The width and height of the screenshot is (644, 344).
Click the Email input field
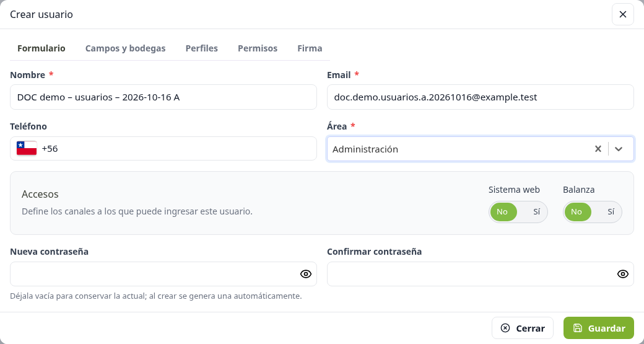pos(480,97)
